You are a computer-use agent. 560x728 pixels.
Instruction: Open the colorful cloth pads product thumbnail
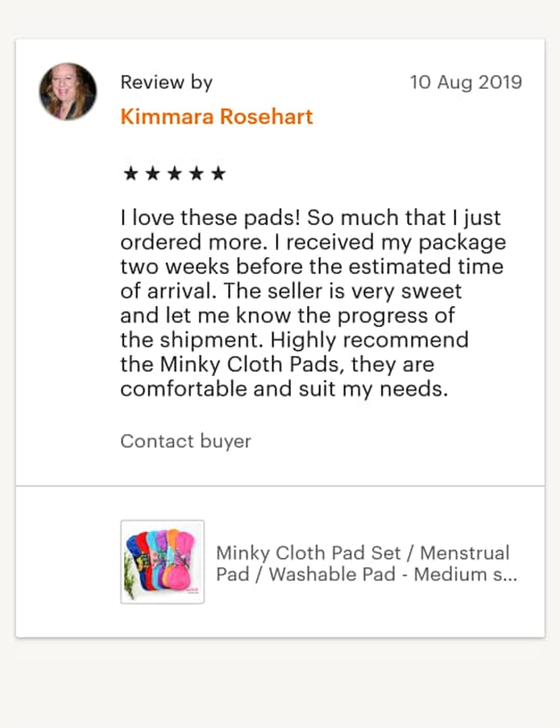click(x=162, y=562)
